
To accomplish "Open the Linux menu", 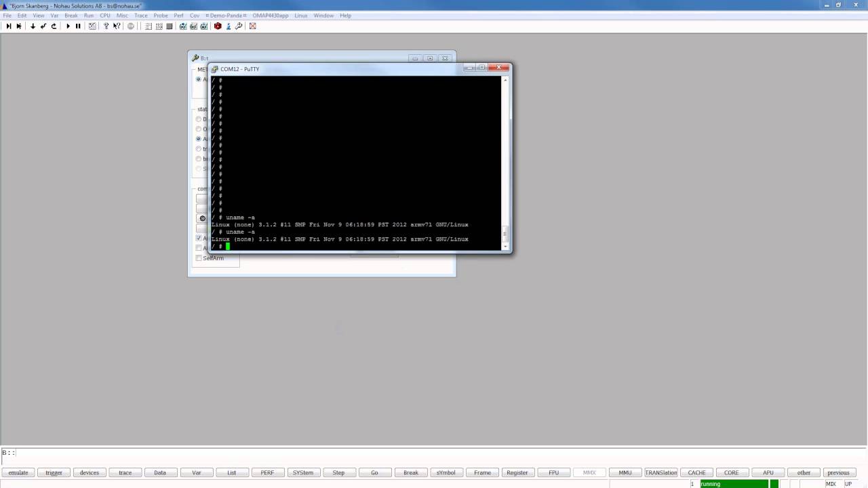I will pos(301,15).
